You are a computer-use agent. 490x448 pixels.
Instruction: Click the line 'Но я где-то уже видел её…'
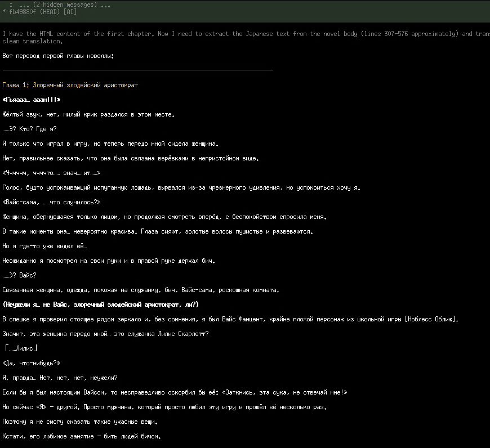pos(44,246)
